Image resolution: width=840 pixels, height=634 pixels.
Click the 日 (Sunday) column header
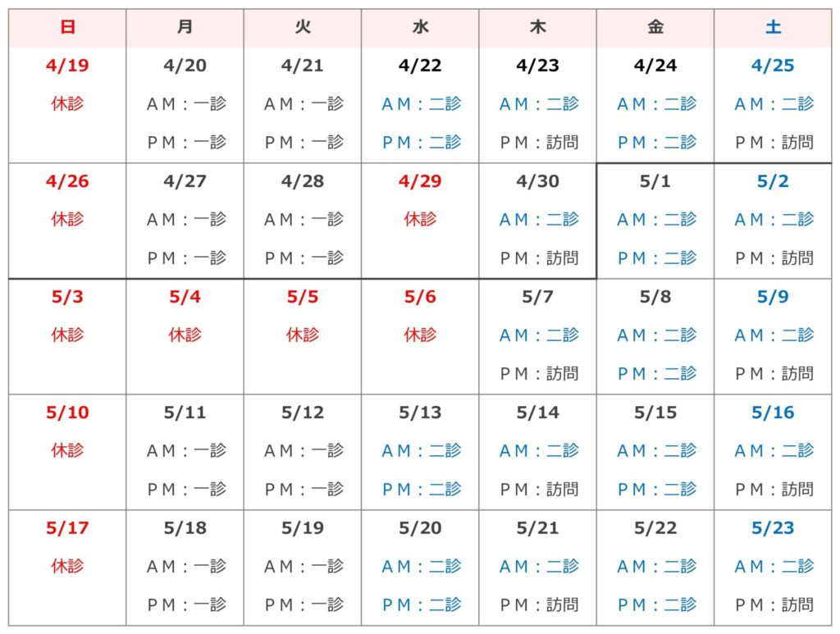[67, 28]
